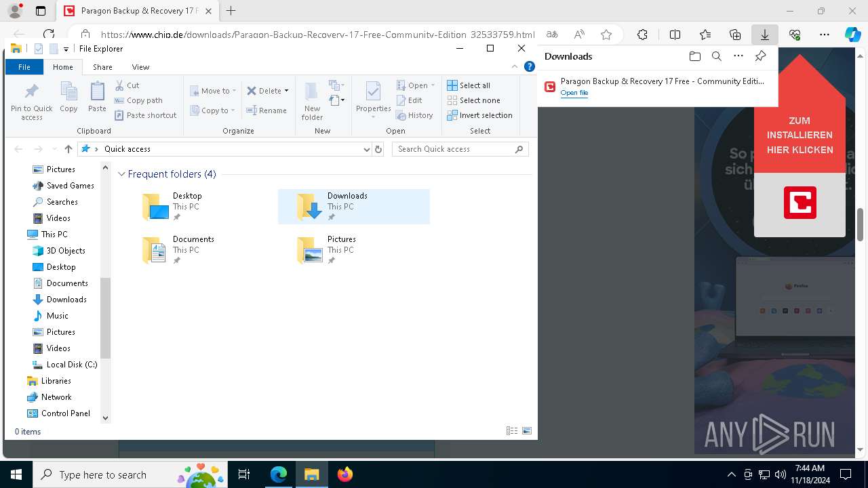Collapse the Frequent folders group
This screenshot has width=868, height=488.
pos(121,174)
